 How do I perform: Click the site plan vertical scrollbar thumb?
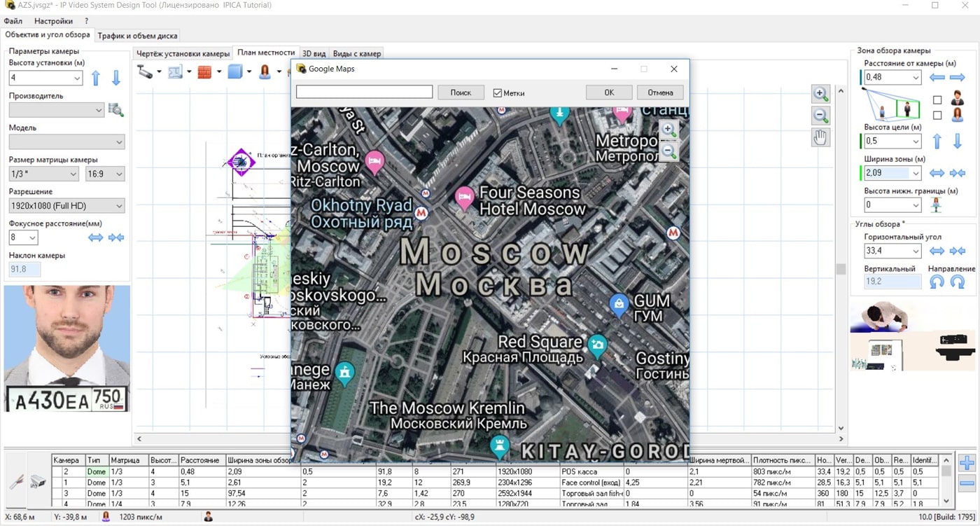(841, 269)
